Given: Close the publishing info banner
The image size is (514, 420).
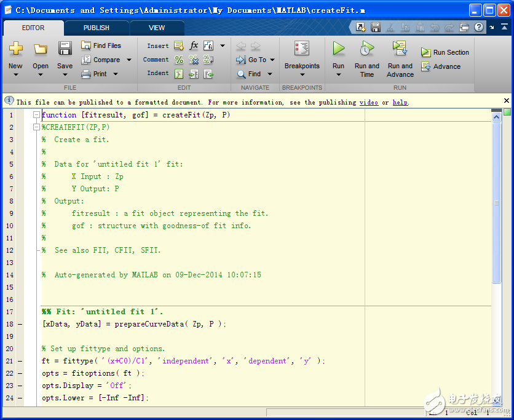Looking at the screenshot, I should (507, 100).
